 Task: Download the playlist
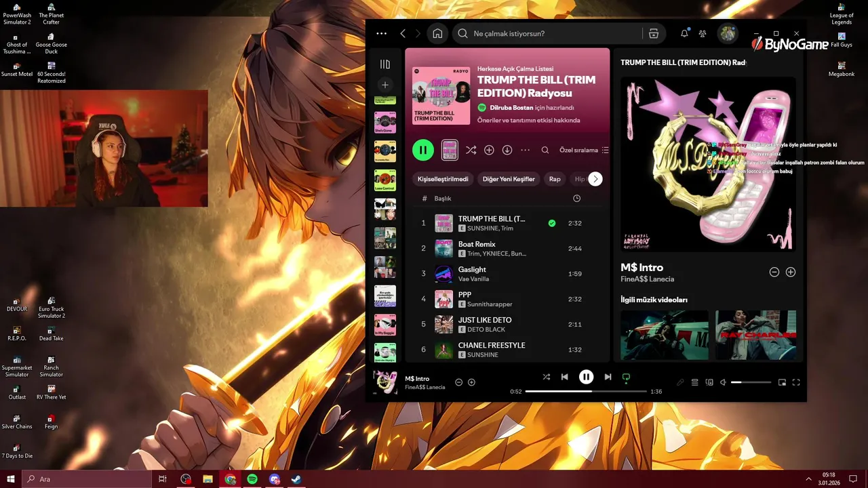(507, 150)
